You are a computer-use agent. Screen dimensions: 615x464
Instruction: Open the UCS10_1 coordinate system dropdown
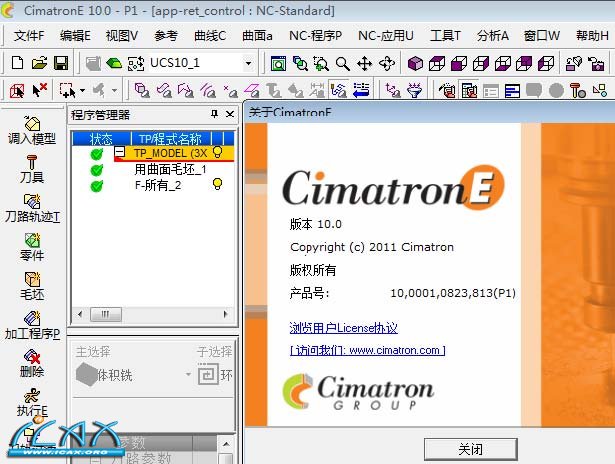(248, 63)
